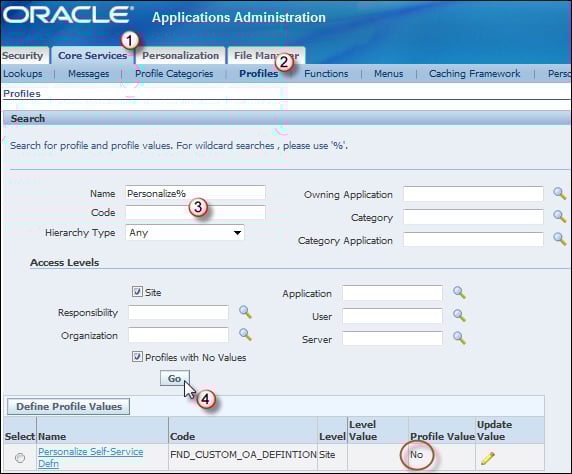Image resolution: width=572 pixels, height=474 pixels.
Task: Open Organization lookup magnifier icon
Action: 245,334
